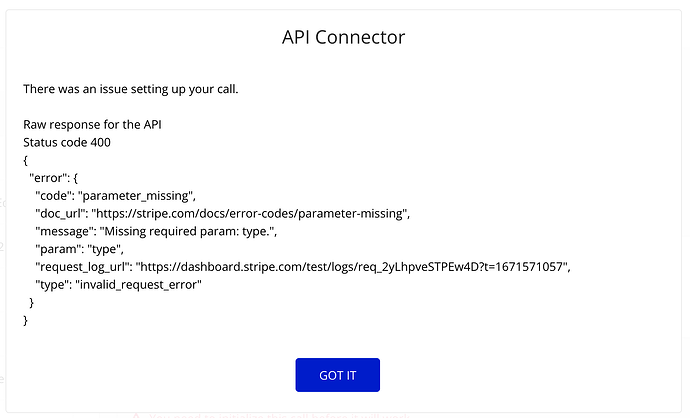The height and width of the screenshot is (418, 690).
Task: Select the 'Status code 400' text line
Action: tap(67, 143)
